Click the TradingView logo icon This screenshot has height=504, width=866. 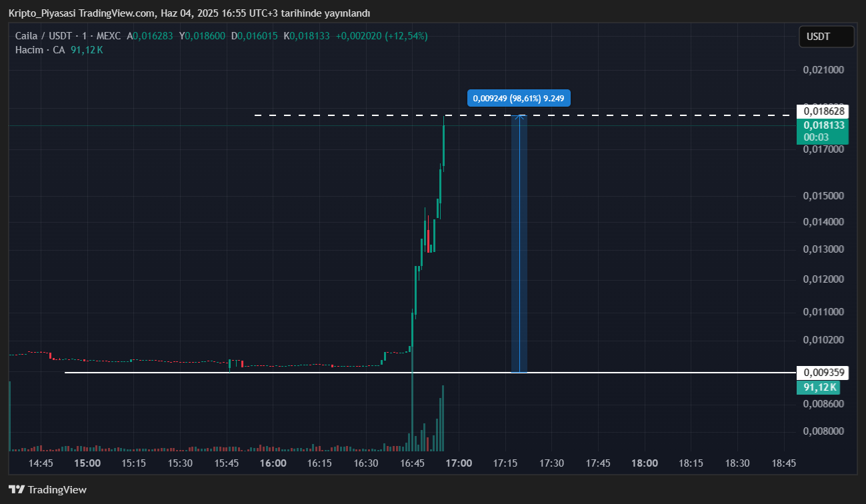coord(16,489)
